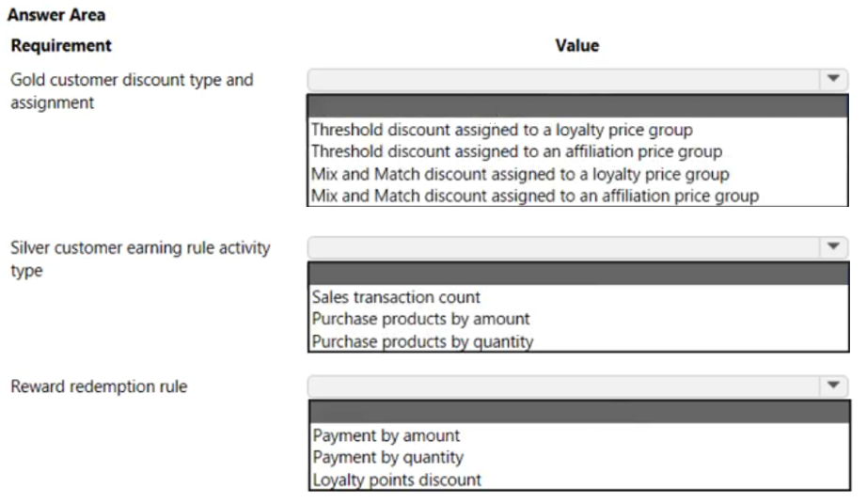Pick Loyalty points discount option
Image resolution: width=867 pixels, height=504 pixels.
(x=397, y=480)
